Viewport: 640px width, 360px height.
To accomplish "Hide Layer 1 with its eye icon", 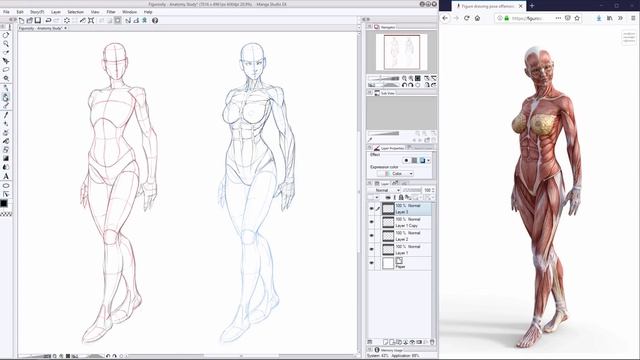I will click(x=371, y=249).
